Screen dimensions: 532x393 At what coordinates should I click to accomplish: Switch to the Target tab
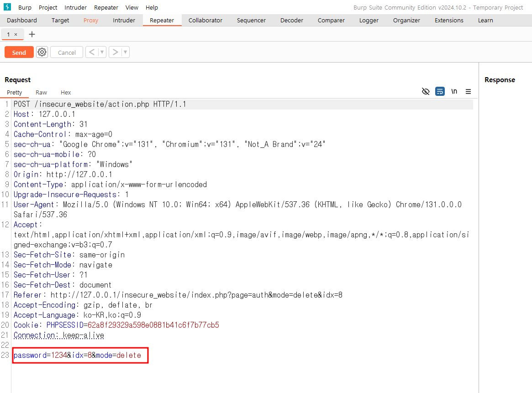click(60, 21)
